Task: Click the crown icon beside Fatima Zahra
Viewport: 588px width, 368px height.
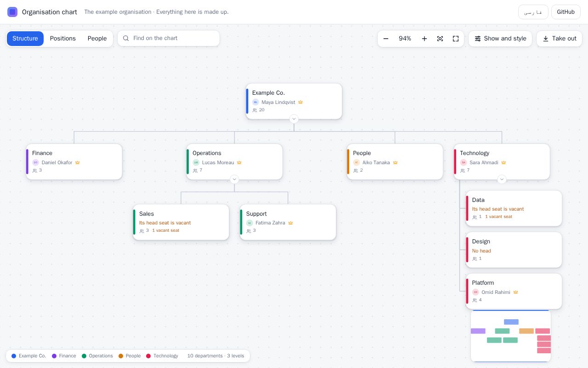Action: pos(290,223)
